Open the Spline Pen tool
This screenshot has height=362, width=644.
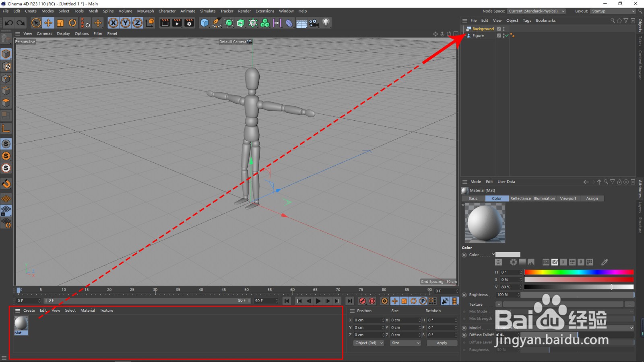click(x=217, y=23)
